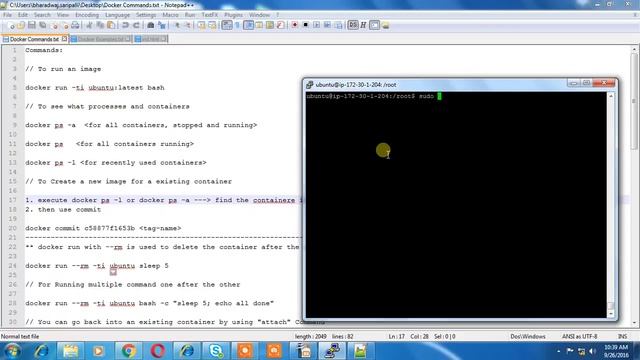Open the Language menu

(x=117, y=15)
